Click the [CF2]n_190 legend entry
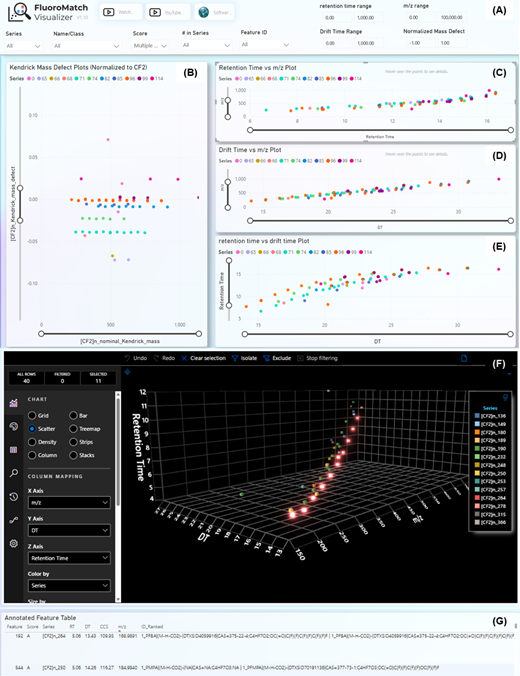 (490, 449)
